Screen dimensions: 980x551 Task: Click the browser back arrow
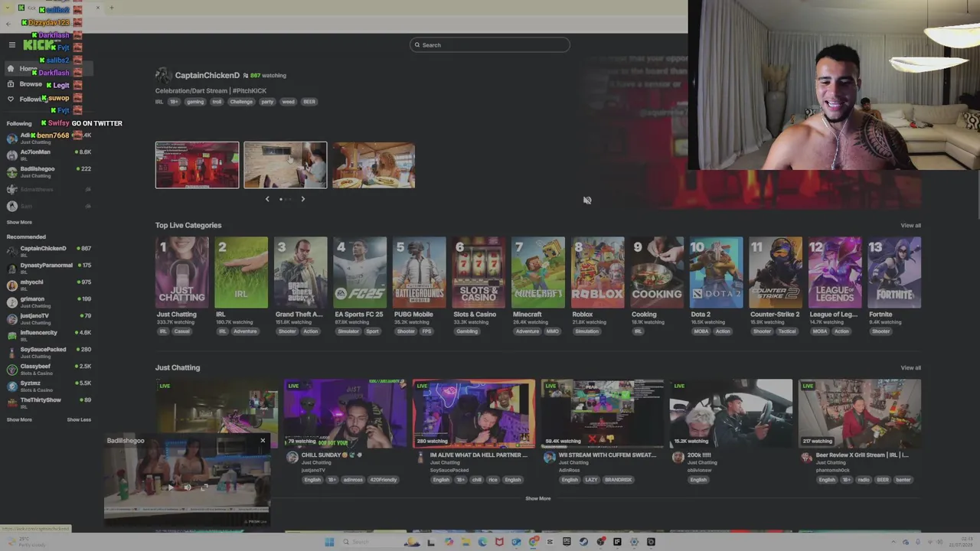[x=8, y=24]
